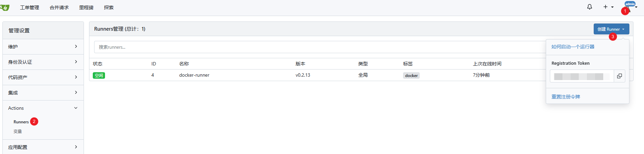Focus the 搜索runners search field
The image size is (644, 154).
319,47
